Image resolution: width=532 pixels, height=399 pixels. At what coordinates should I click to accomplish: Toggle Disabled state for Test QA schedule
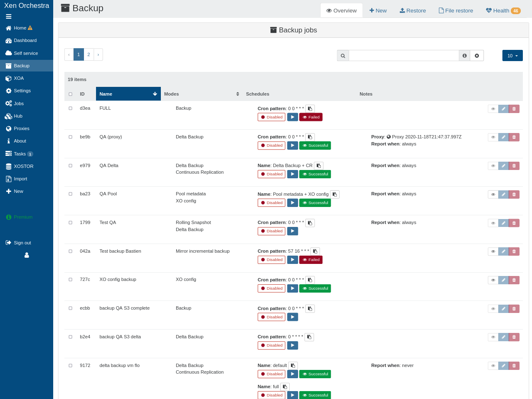point(271,231)
